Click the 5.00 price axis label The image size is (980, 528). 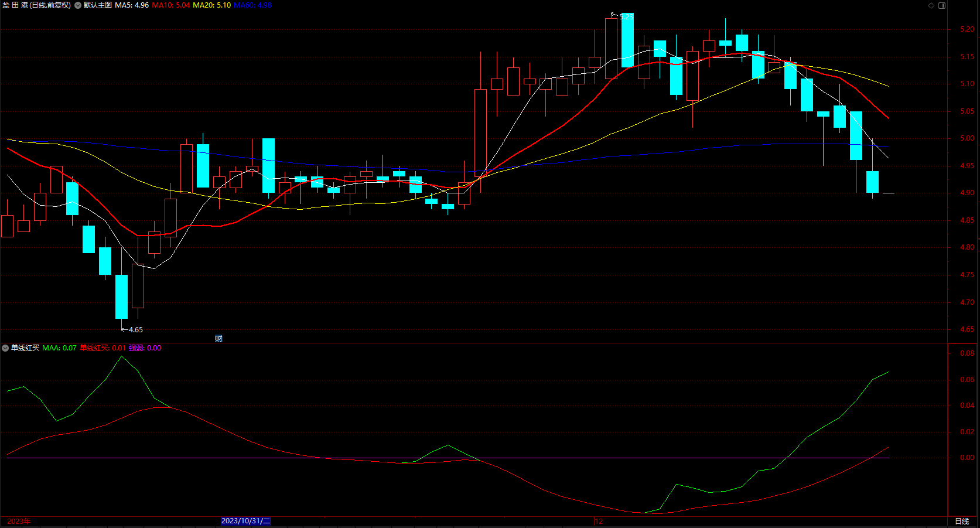tap(968, 138)
